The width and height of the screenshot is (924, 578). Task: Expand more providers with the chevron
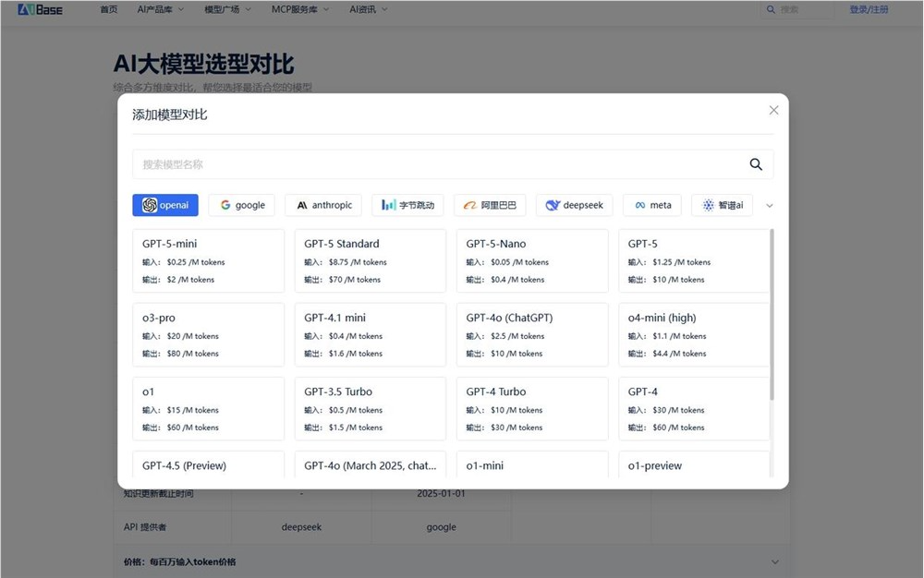coord(770,205)
